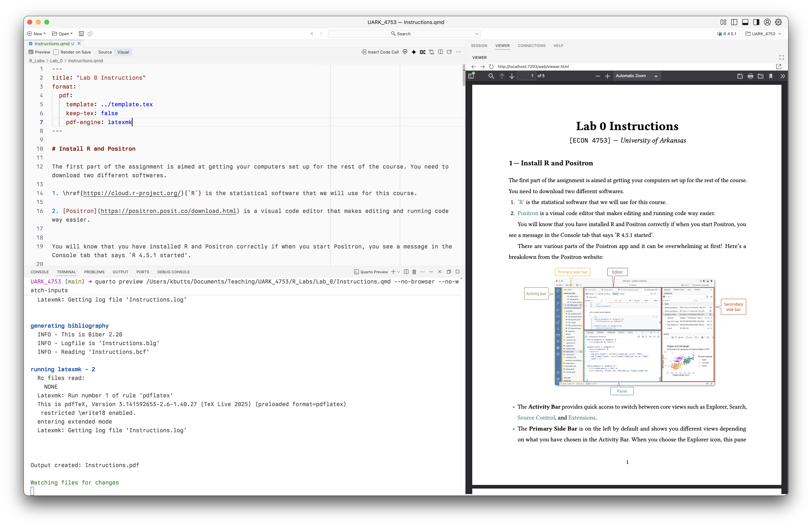Click the open in new window icon in editor toolbar
This screenshot has width=812, height=527.
pyautogui.click(x=449, y=52)
